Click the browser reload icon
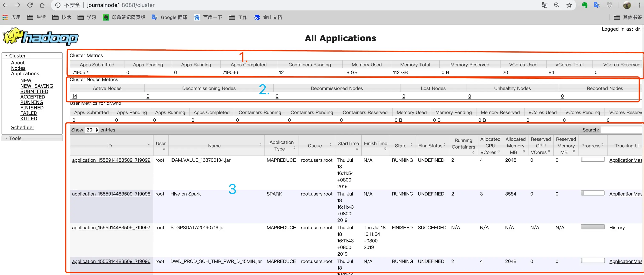The image size is (644, 275). pyautogui.click(x=30, y=5)
